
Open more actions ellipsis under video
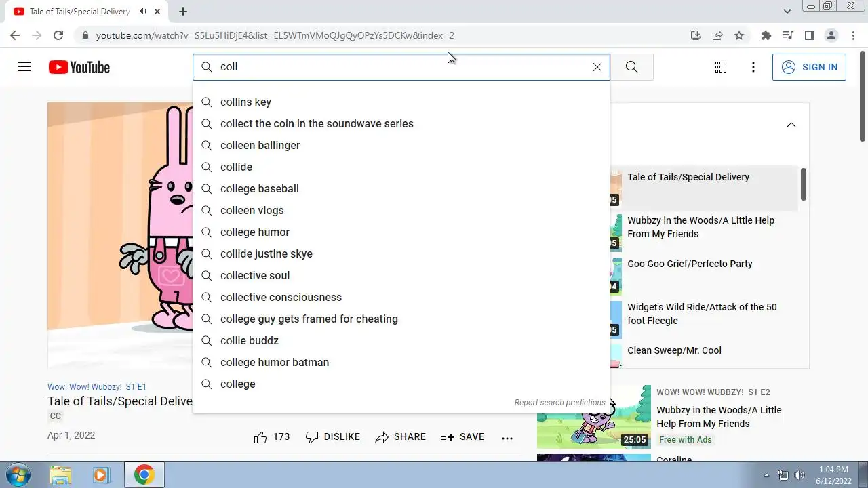tap(507, 438)
